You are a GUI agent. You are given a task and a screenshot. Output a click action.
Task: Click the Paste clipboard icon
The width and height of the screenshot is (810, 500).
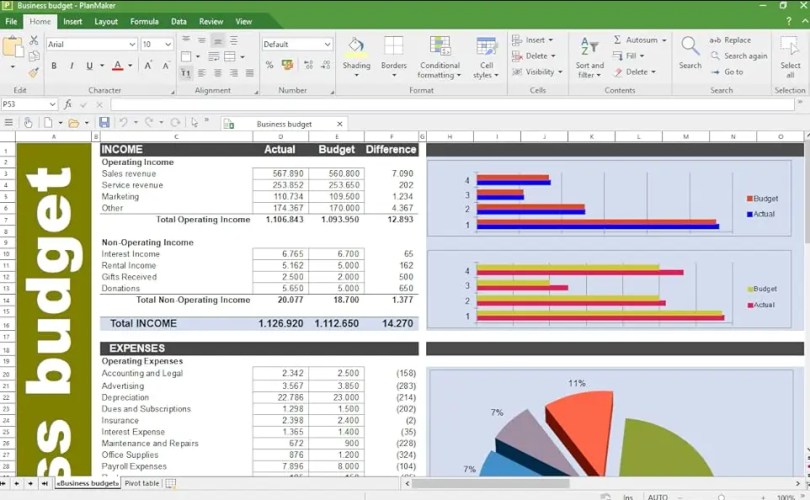pyautogui.click(x=13, y=46)
